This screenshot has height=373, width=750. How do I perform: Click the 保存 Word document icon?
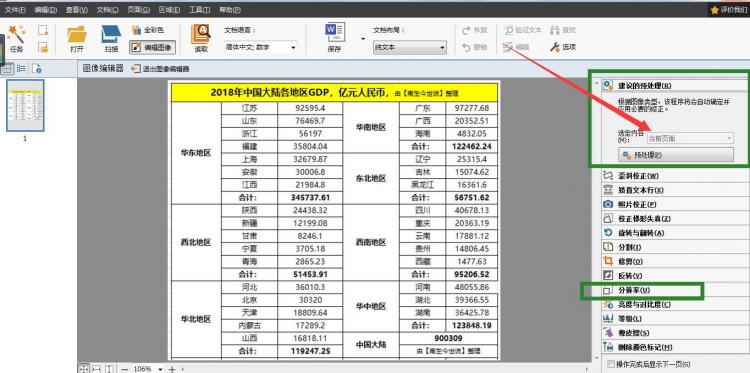tap(335, 39)
